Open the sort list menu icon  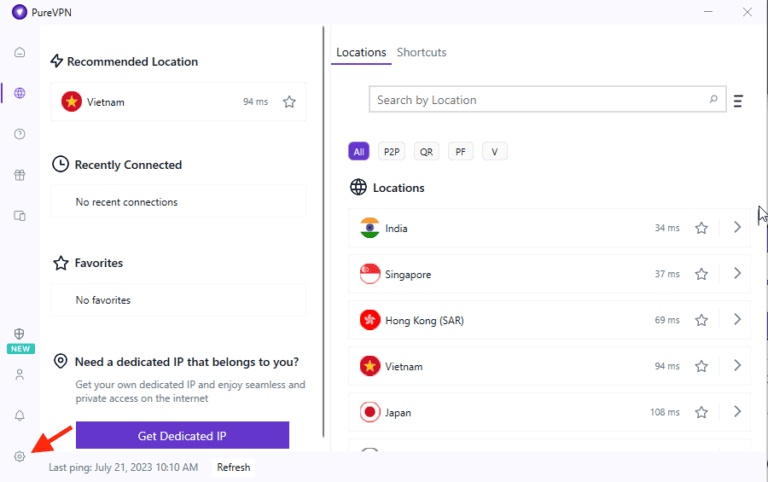(738, 101)
